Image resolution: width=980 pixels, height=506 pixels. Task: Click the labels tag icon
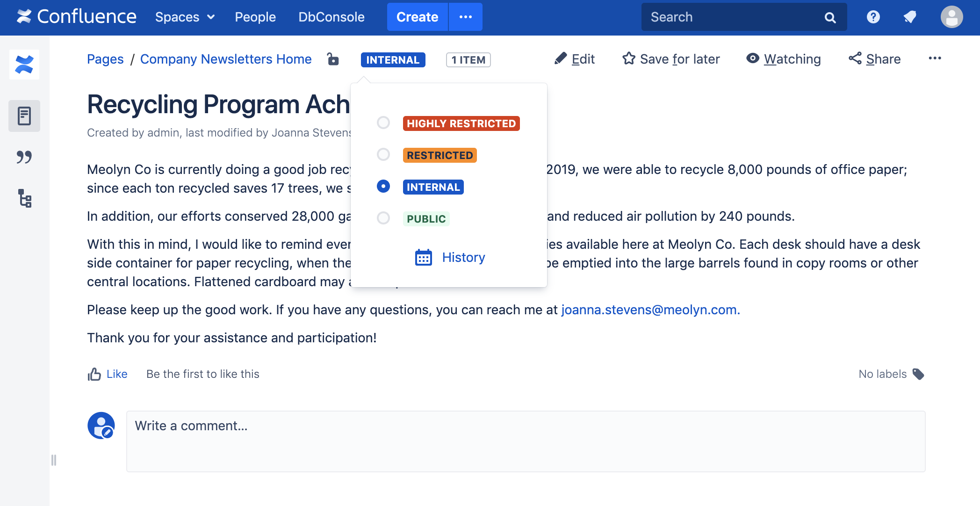pyautogui.click(x=919, y=374)
